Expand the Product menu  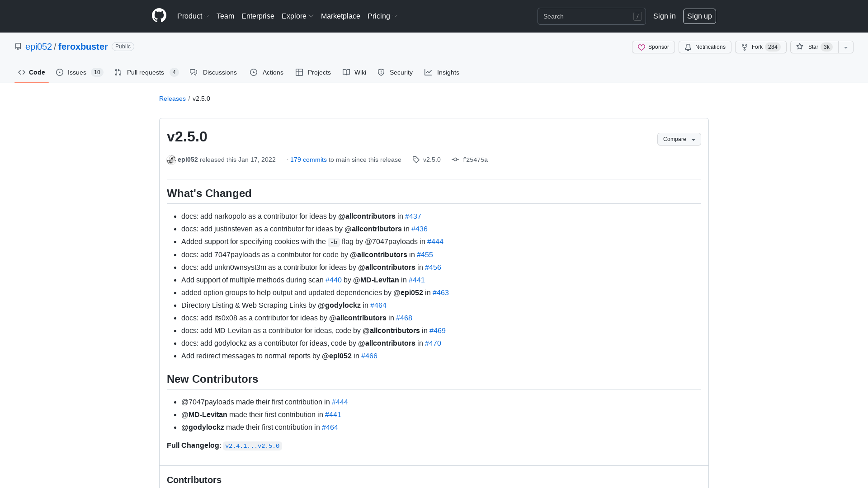[193, 16]
